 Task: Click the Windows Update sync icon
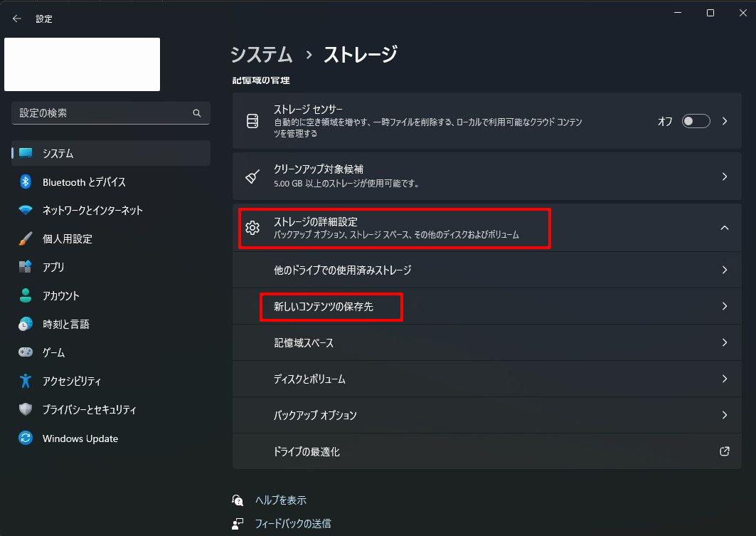[x=26, y=438]
